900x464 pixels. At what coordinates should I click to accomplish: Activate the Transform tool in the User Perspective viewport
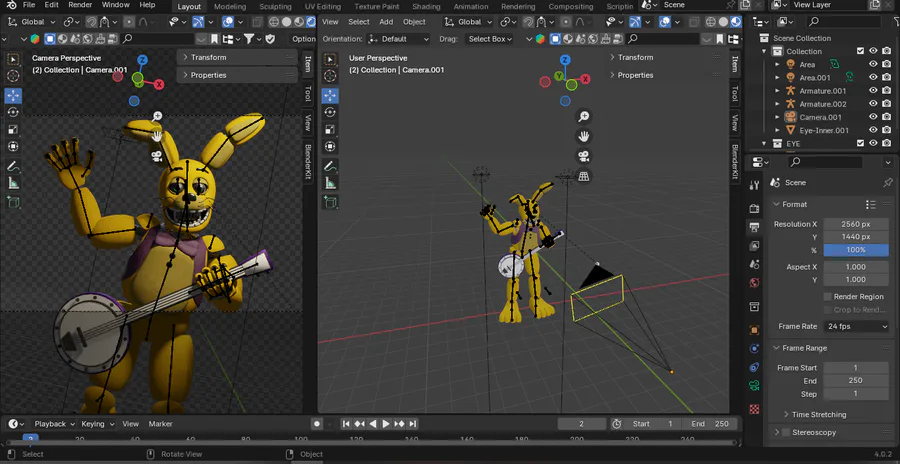click(330, 146)
